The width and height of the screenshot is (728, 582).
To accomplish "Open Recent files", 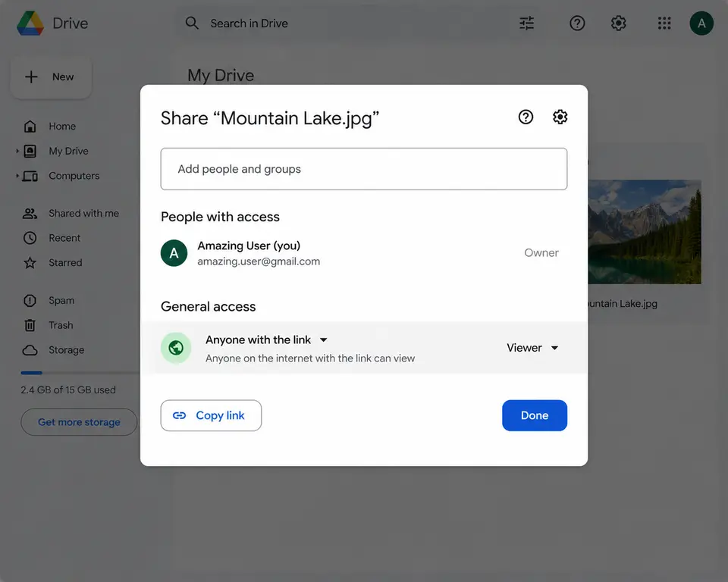I will [64, 238].
